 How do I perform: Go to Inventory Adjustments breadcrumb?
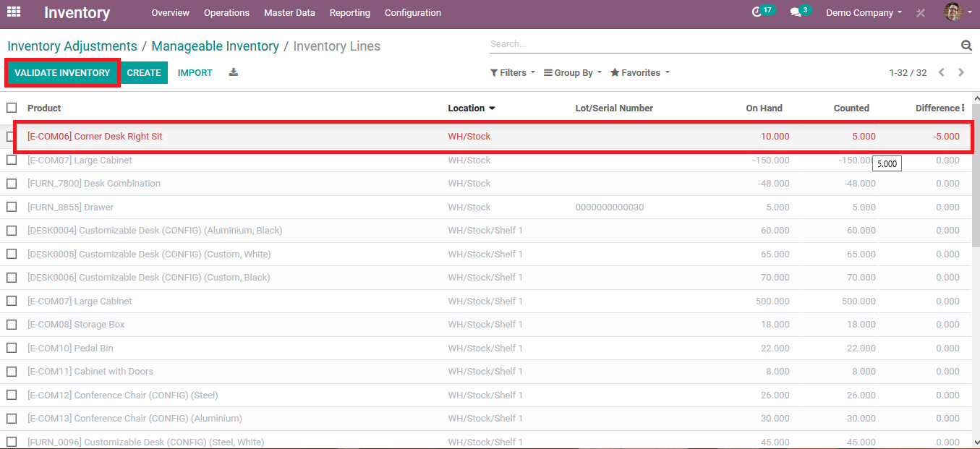tap(72, 46)
